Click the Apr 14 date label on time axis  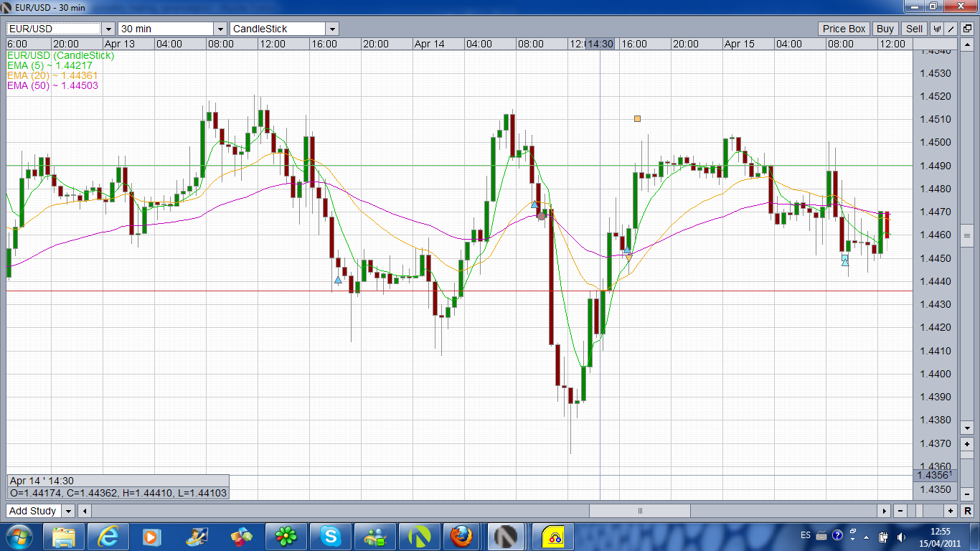click(x=430, y=44)
